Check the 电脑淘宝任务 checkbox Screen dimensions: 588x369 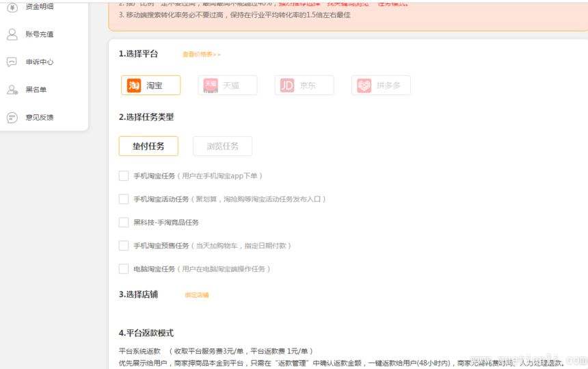(124, 269)
